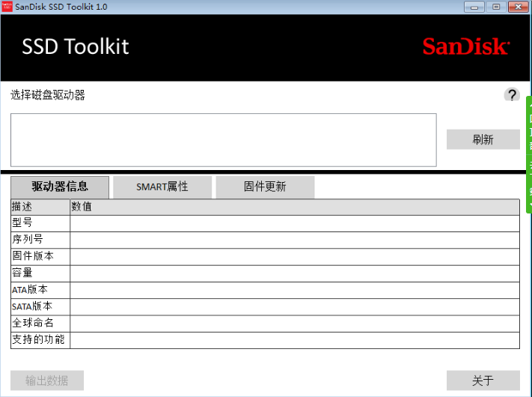532x397 pixels.
Task: Click the 输出数据 export button
Action: click(x=47, y=381)
